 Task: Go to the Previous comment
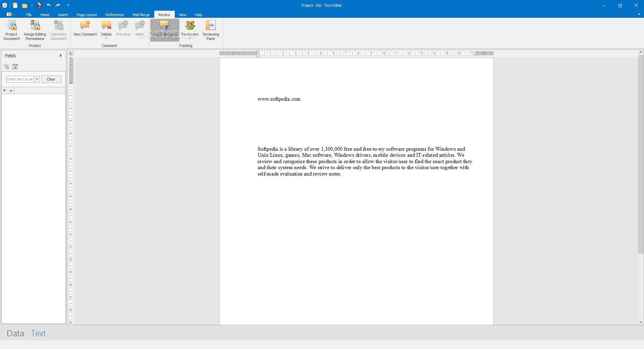pyautogui.click(x=123, y=29)
